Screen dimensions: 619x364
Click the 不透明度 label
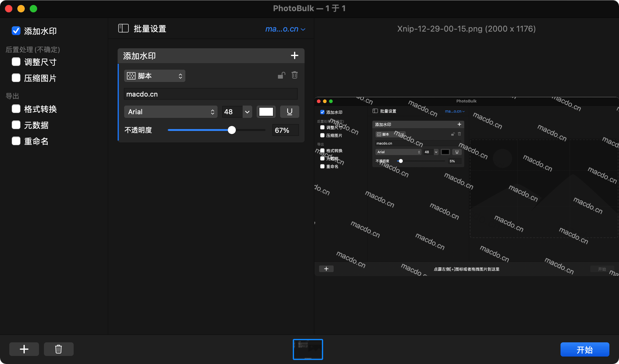click(138, 130)
